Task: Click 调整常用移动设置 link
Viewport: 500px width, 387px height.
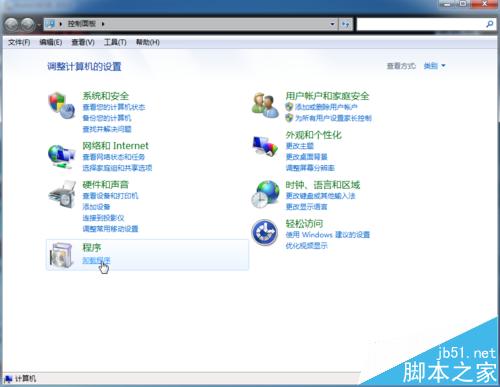Action: click(x=110, y=229)
